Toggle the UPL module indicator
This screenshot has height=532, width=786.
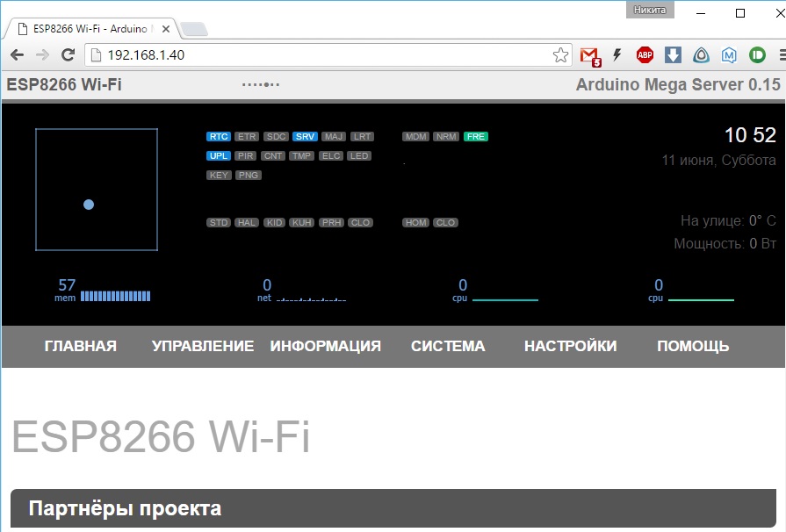tap(219, 155)
